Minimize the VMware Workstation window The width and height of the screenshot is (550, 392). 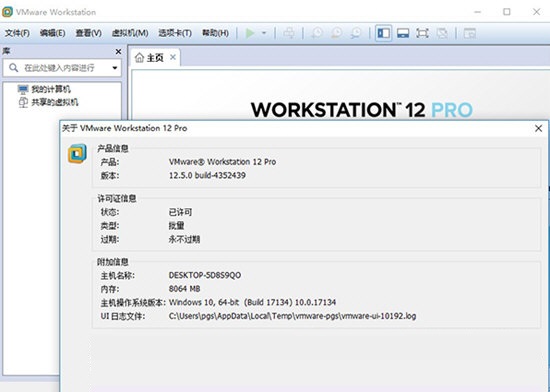477,12
